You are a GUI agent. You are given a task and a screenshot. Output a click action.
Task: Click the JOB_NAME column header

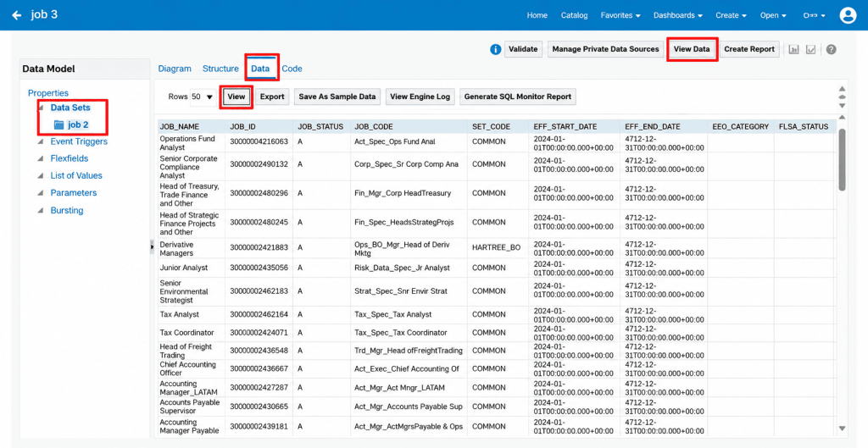pos(192,127)
